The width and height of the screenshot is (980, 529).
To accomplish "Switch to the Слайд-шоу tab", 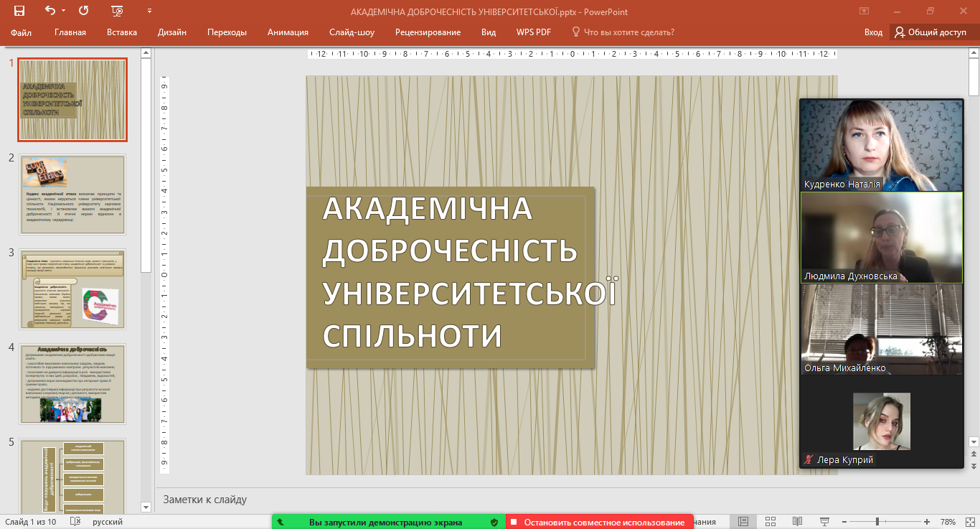I will (352, 32).
